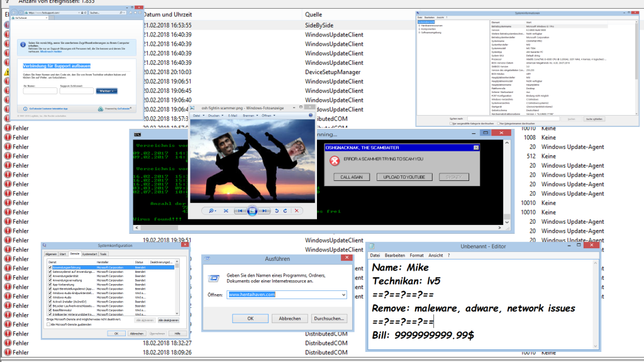
Task: Click the Fotoanzeige window title icon
Action: point(192,108)
